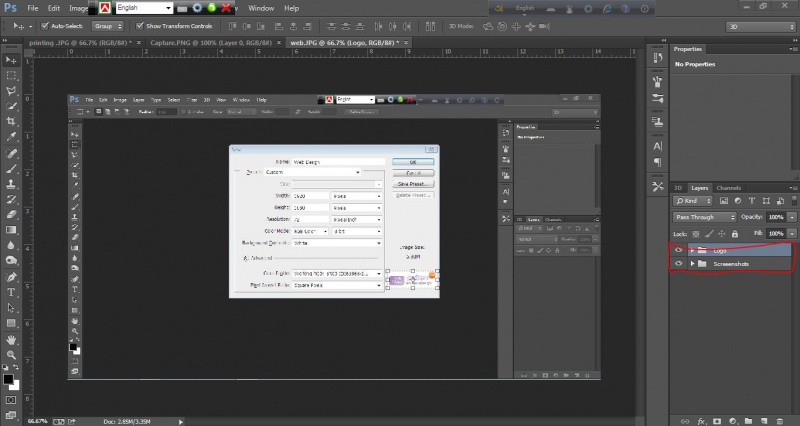
Task: Click the Quick Mask mode icon
Action: point(11,401)
